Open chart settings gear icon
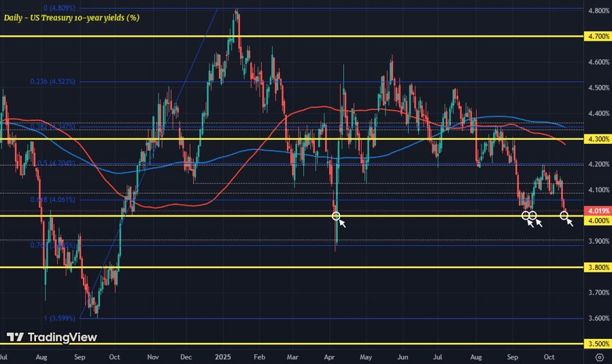Image resolution: width=612 pixels, height=364 pixels. click(x=598, y=356)
